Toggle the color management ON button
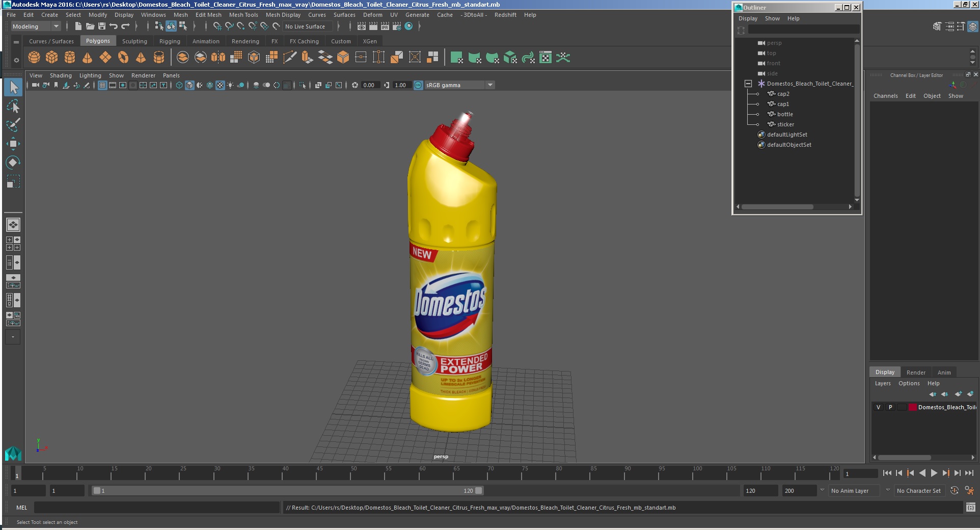The image size is (980, 530). (x=418, y=85)
